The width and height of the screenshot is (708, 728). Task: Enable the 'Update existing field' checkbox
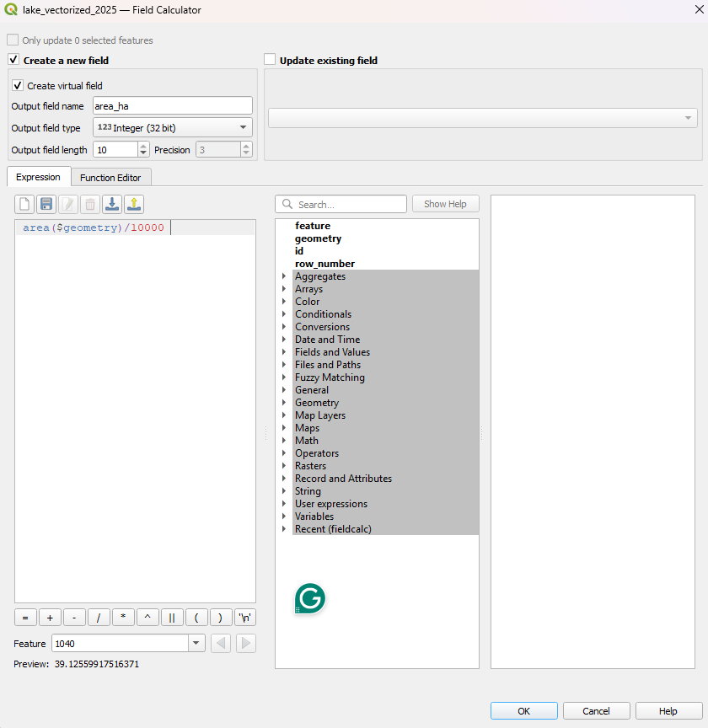coord(270,60)
